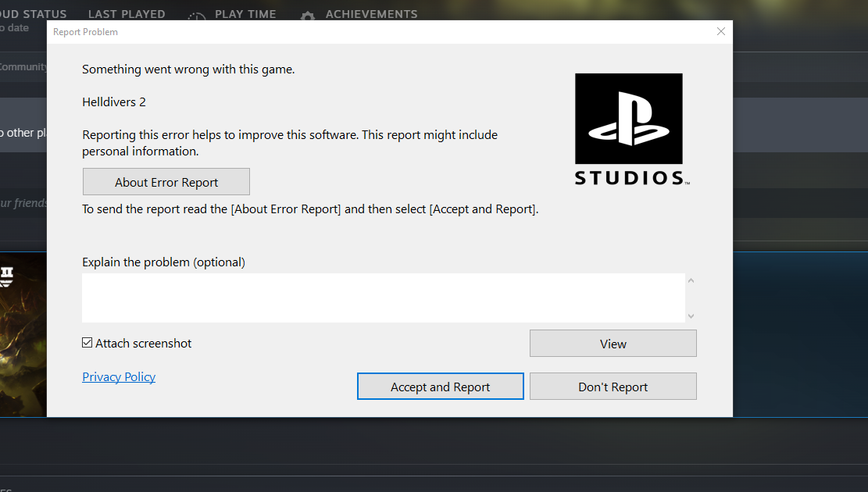Click the Play Time clock icon in Steam
This screenshot has height=492, width=868.
pos(197,16)
